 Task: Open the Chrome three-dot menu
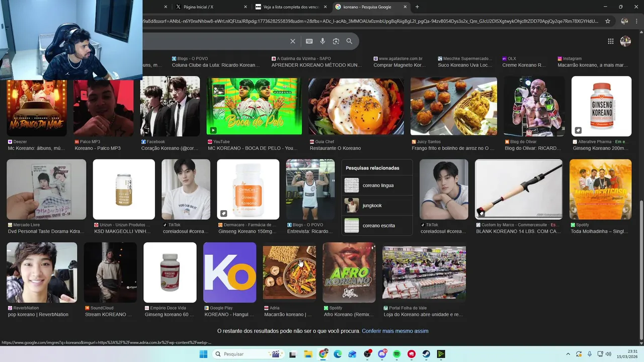point(636,21)
